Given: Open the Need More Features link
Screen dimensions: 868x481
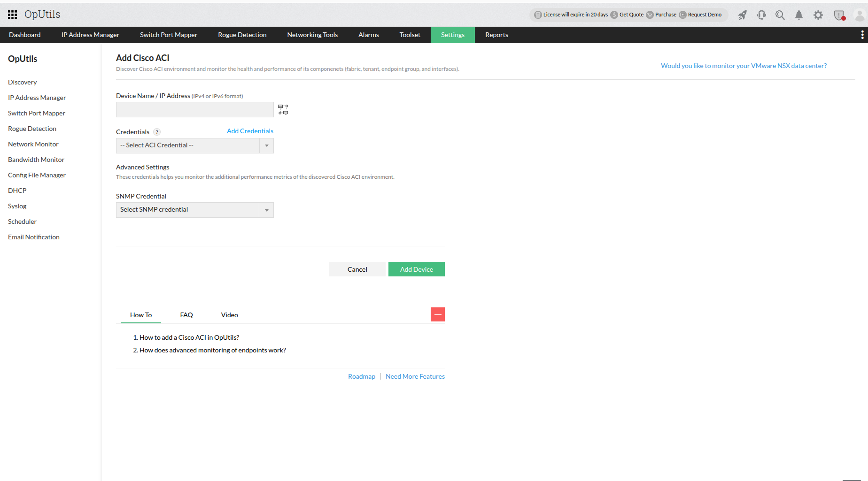Looking at the screenshot, I should (415, 376).
